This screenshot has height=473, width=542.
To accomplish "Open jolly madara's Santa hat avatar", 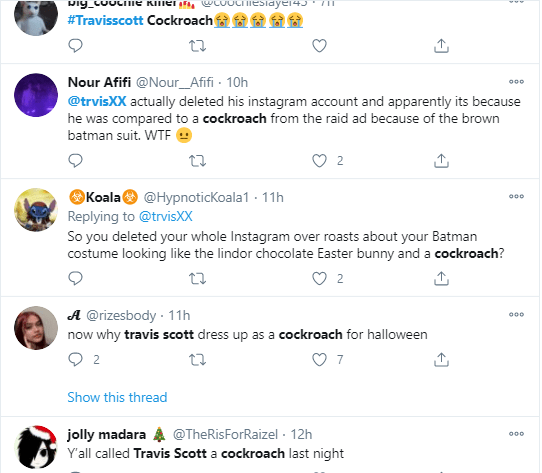I will (x=36, y=447).
